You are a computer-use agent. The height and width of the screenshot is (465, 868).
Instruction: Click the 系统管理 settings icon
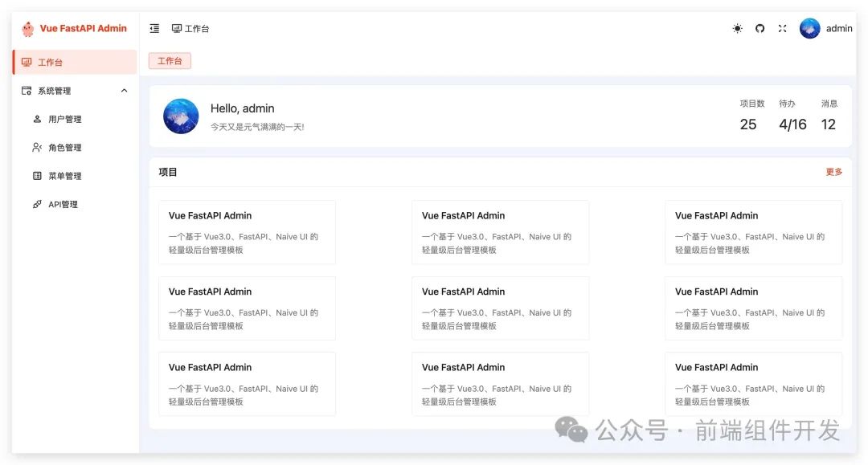(x=27, y=91)
